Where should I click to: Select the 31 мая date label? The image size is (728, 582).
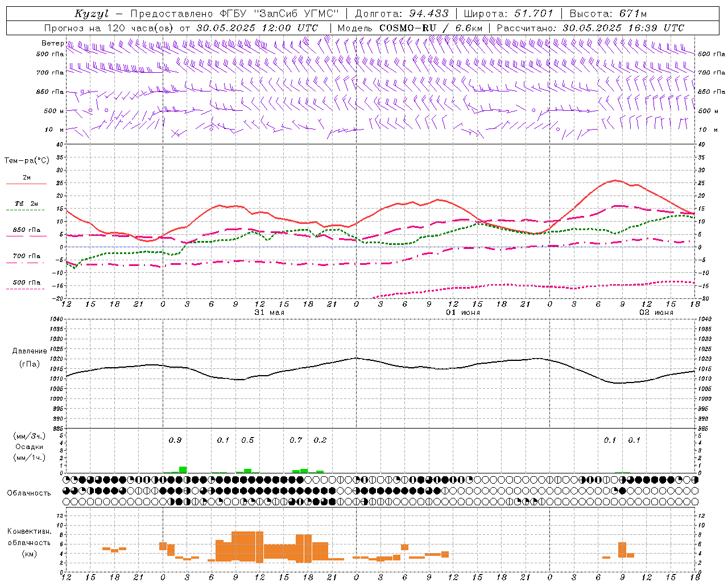click(269, 313)
